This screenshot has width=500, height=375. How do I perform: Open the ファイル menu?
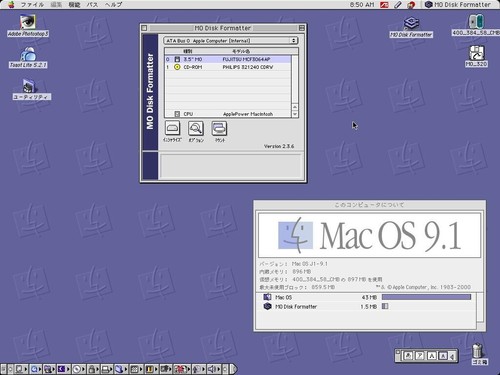coord(32,5)
